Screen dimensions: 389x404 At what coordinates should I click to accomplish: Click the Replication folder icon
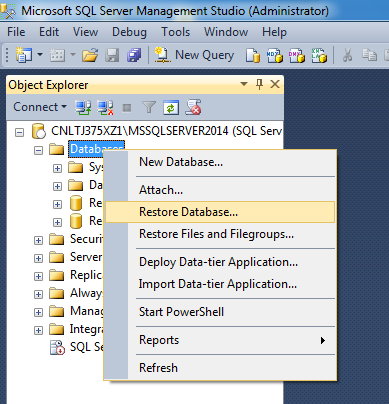pyautogui.click(x=56, y=275)
